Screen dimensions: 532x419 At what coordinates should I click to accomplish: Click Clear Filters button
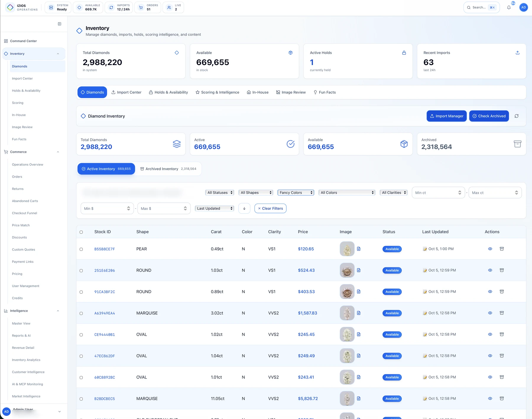click(x=270, y=208)
